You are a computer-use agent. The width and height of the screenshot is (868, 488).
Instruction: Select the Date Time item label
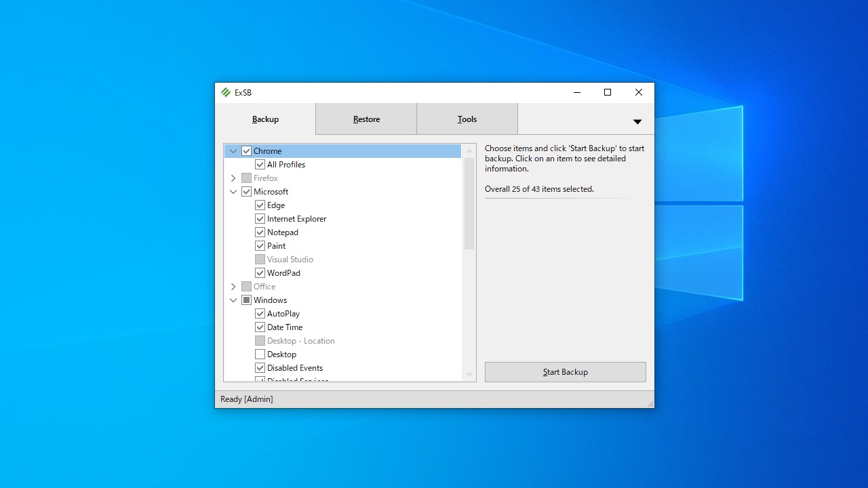(285, 327)
